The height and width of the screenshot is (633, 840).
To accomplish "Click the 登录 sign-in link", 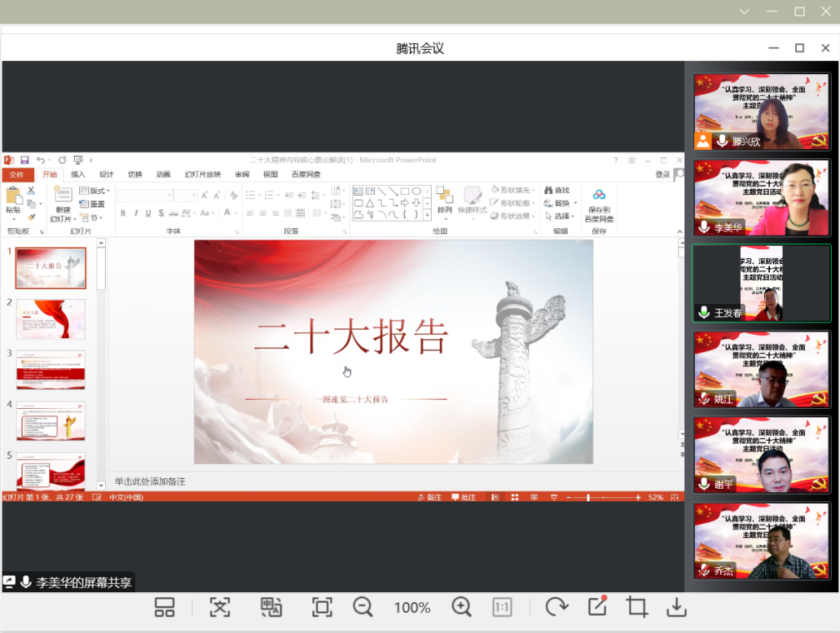I will click(662, 175).
